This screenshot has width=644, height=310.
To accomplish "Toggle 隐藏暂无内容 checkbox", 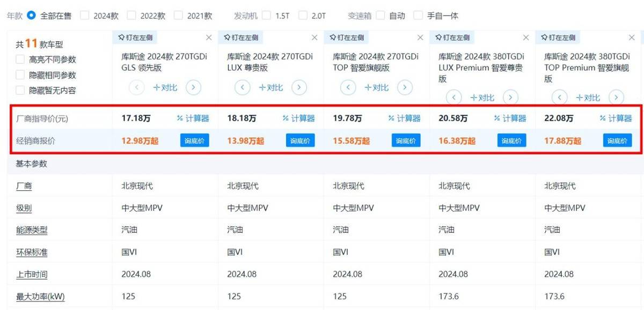I will [20, 91].
